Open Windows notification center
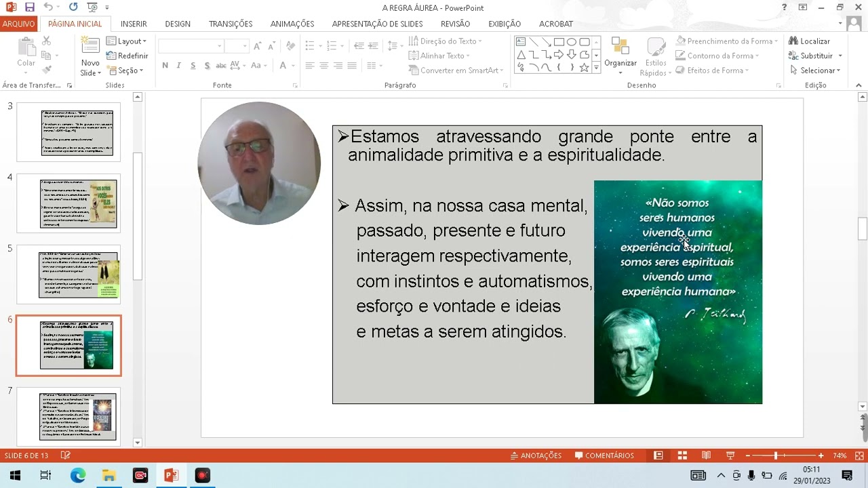The height and width of the screenshot is (488, 868). tap(847, 475)
